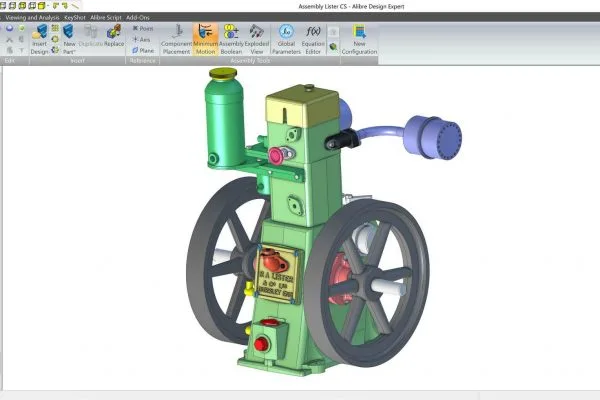This screenshot has height=400, width=600.
Task: Click the green sphere icon in Edit group
Action: coord(21,28)
